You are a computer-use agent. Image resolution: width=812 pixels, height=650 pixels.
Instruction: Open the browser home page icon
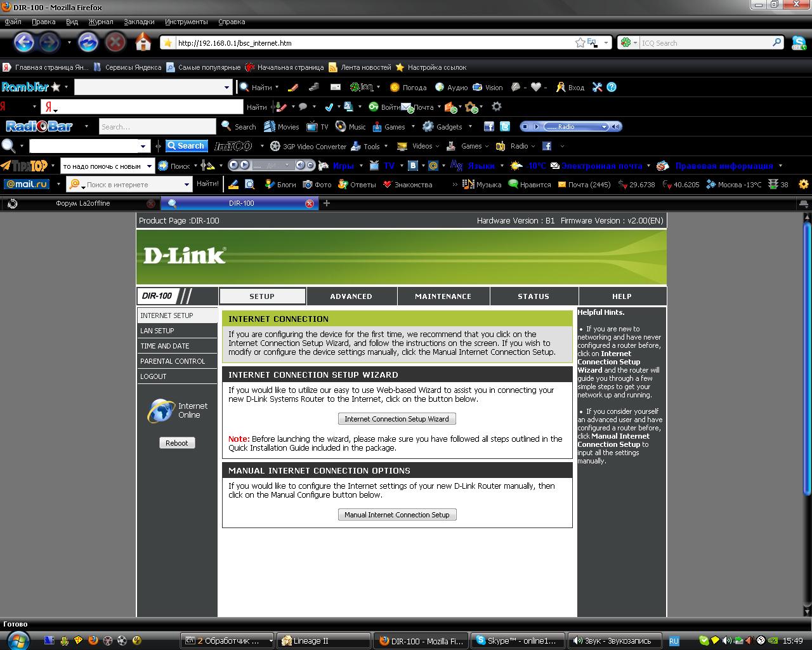143,43
